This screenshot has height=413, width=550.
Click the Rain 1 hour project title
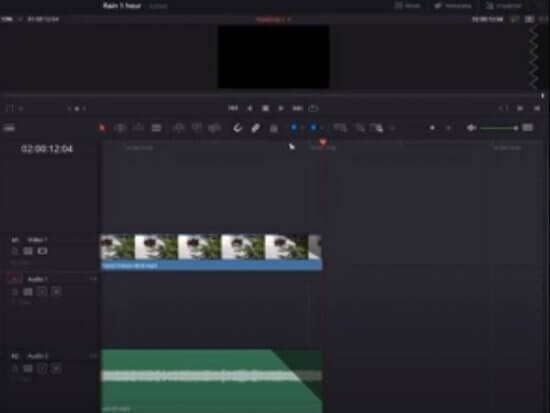pyautogui.click(x=122, y=6)
